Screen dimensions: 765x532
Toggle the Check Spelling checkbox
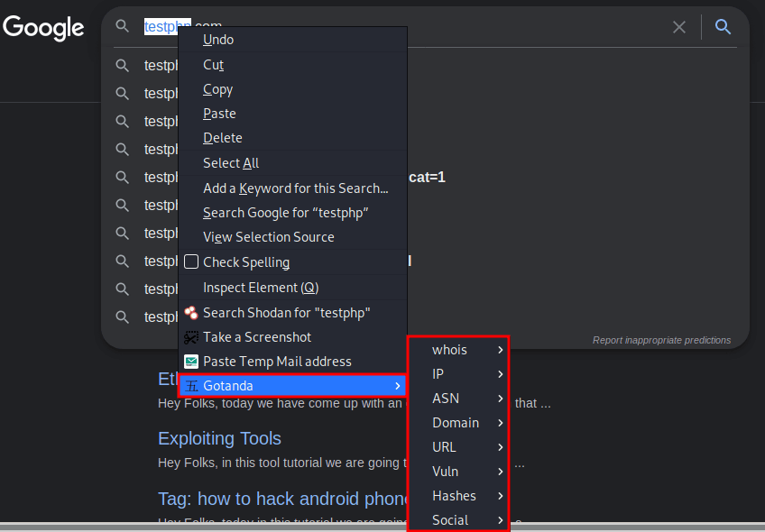[x=191, y=261]
